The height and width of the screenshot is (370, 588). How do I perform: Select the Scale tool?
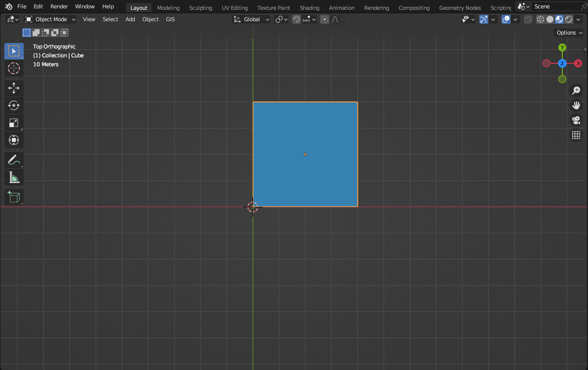14,122
